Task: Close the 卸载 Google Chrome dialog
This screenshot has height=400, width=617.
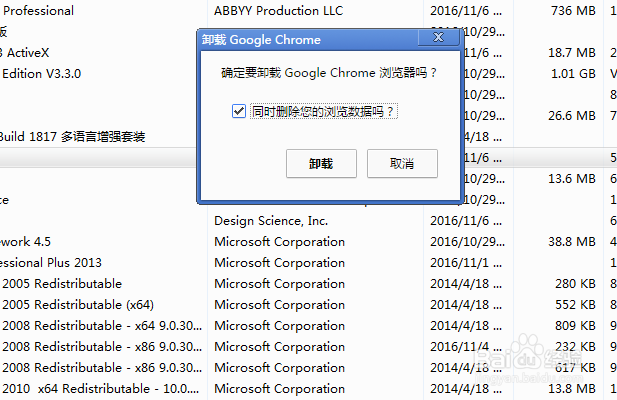Action: coord(439,39)
